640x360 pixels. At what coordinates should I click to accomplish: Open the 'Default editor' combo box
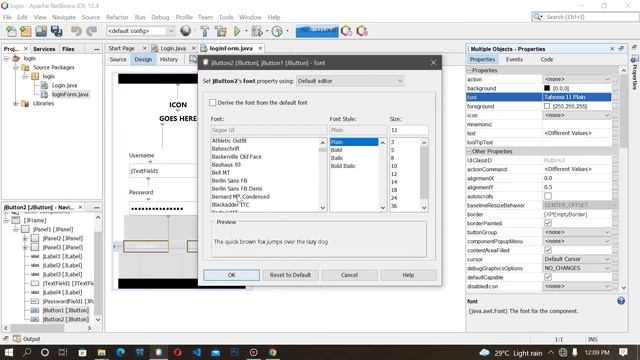(350, 81)
